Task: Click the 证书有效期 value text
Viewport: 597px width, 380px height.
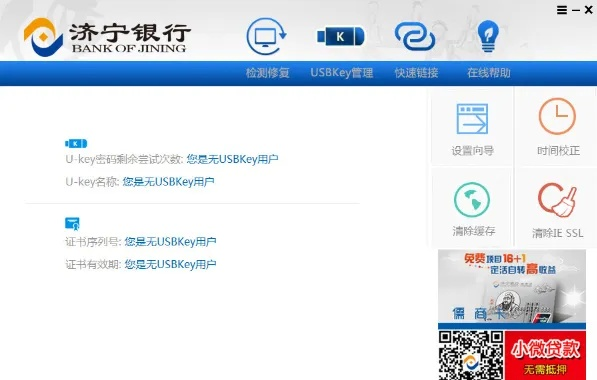Action: [x=170, y=264]
